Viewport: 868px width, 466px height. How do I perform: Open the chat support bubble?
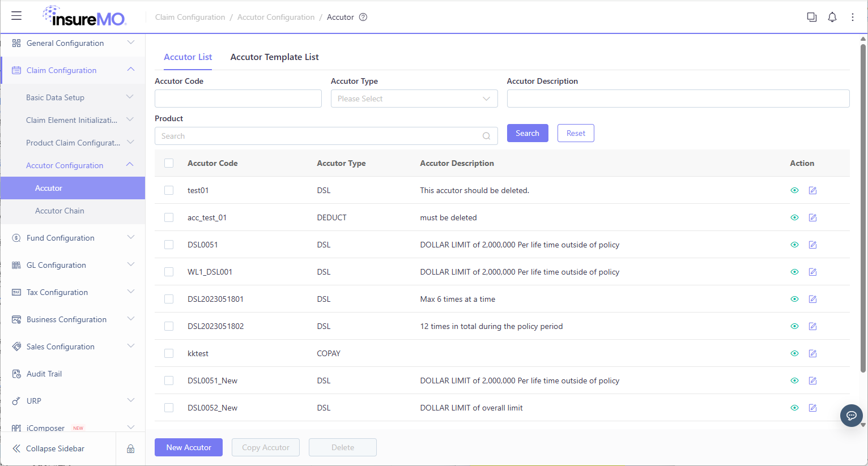click(x=851, y=416)
